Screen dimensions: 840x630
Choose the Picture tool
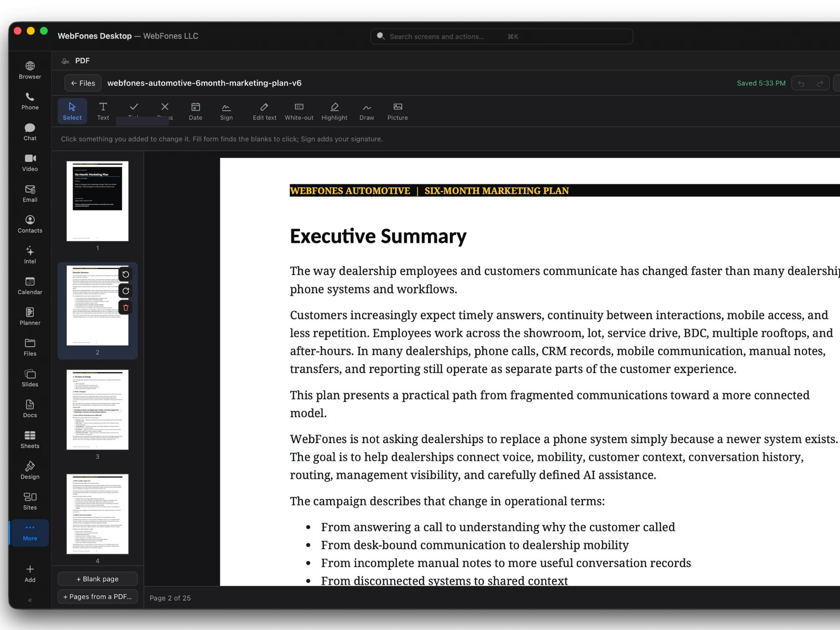(x=398, y=111)
